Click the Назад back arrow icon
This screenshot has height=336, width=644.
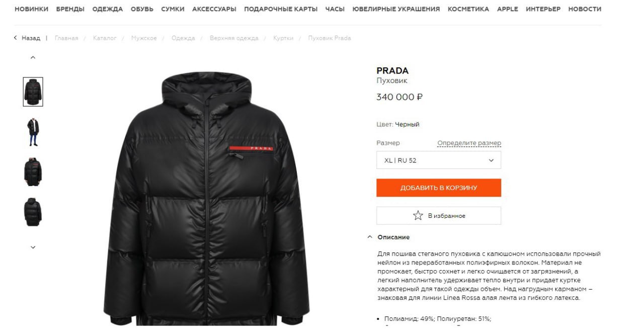point(16,38)
